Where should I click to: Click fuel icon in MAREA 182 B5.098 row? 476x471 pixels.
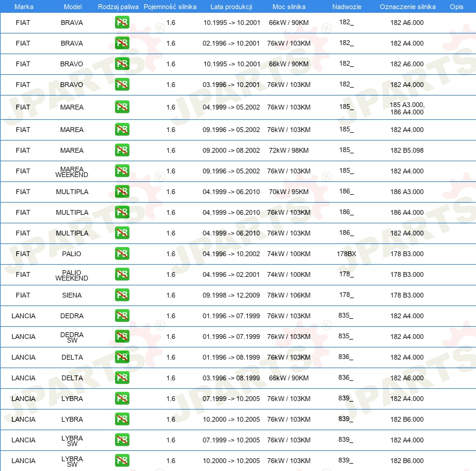[x=122, y=150]
